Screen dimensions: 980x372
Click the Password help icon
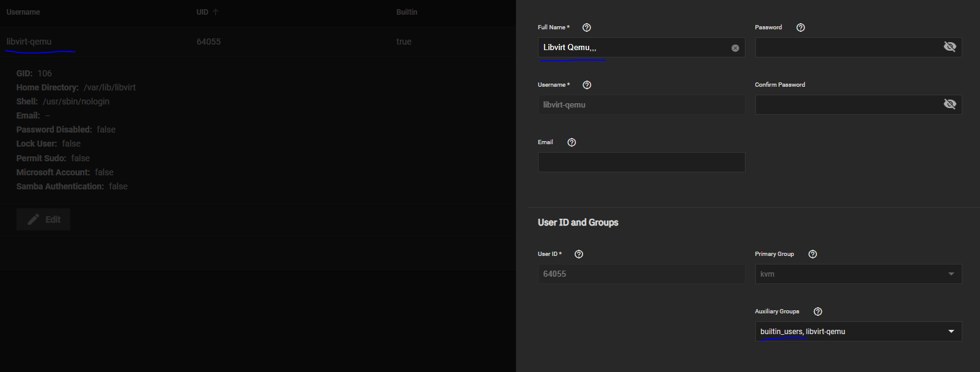(x=800, y=27)
